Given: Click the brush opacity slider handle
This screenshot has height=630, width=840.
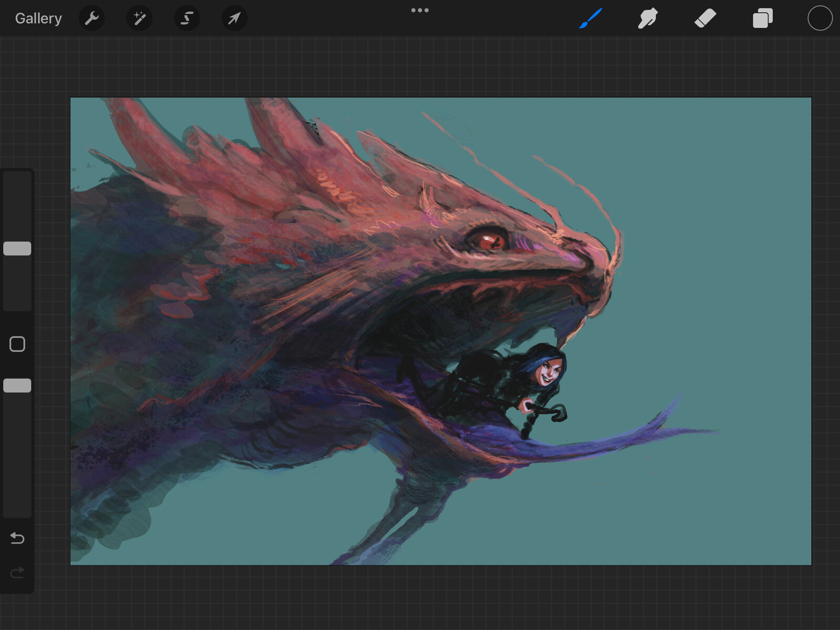Looking at the screenshot, I should click(x=17, y=385).
